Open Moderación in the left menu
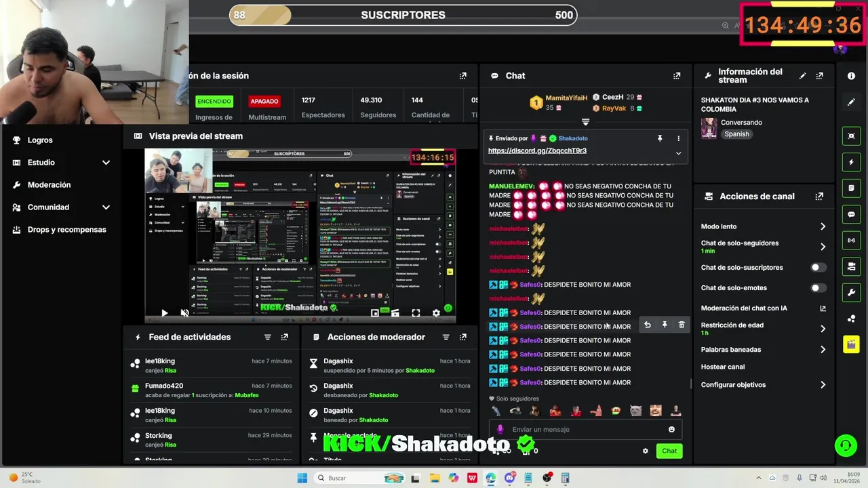 coord(49,185)
